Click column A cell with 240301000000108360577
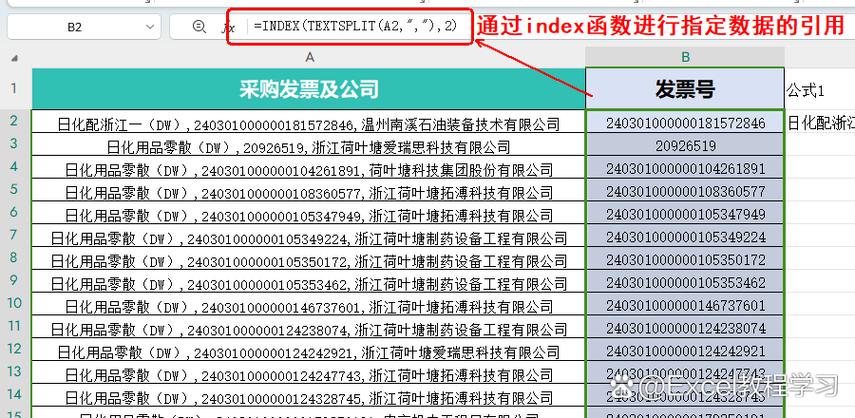This screenshot has height=418, width=855. coord(309,190)
